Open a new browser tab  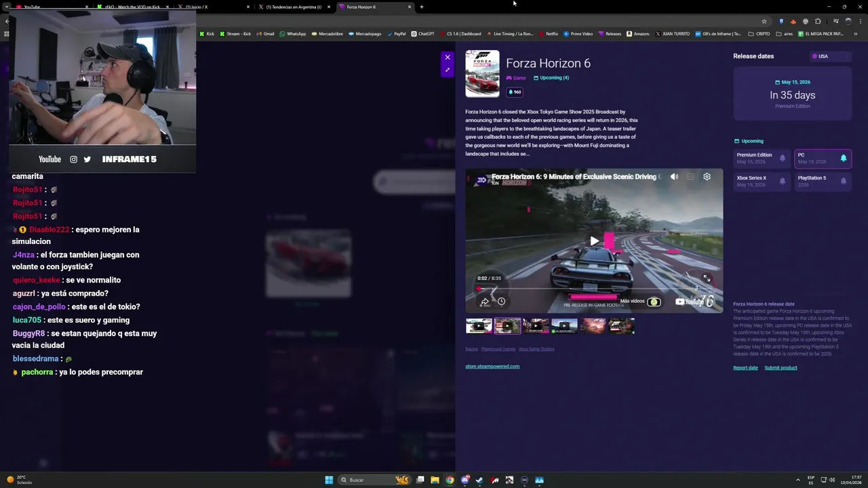[422, 7]
